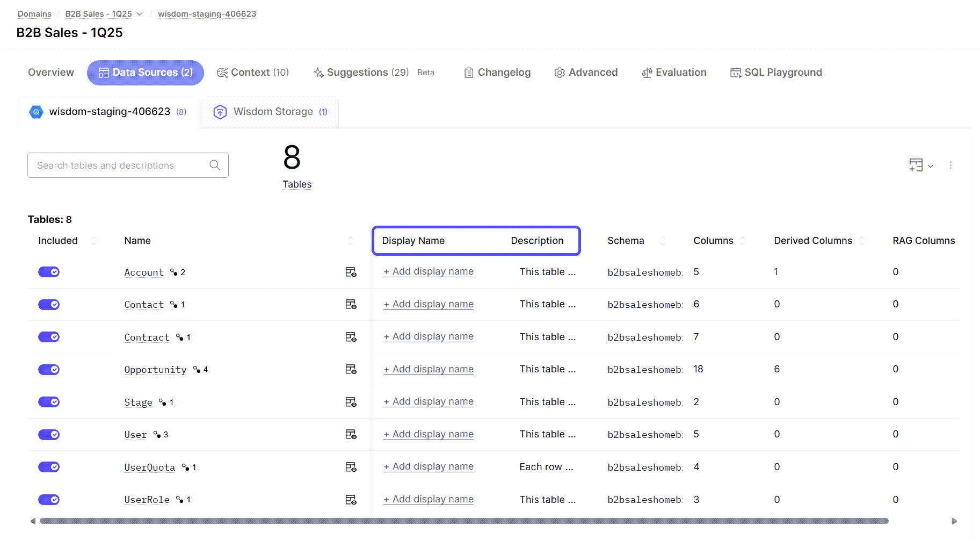Click the upload icon on the Wisdom Storage tab
This screenshot has width=980, height=540.
(220, 112)
